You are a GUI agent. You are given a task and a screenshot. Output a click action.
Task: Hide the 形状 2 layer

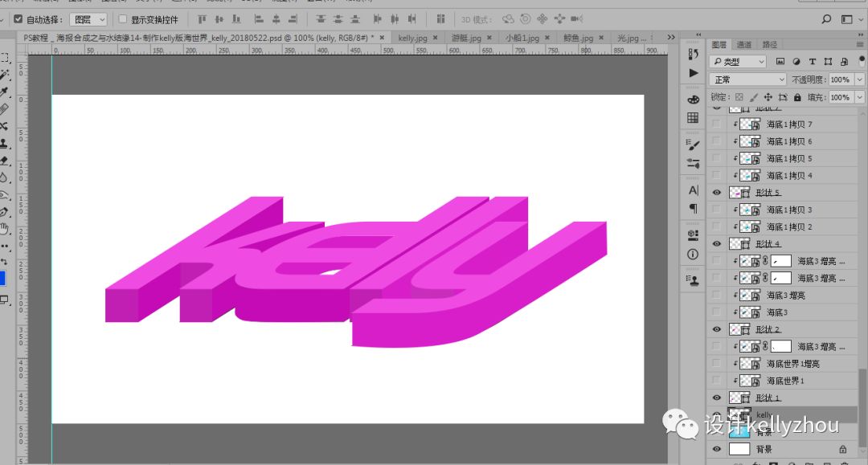(x=717, y=329)
